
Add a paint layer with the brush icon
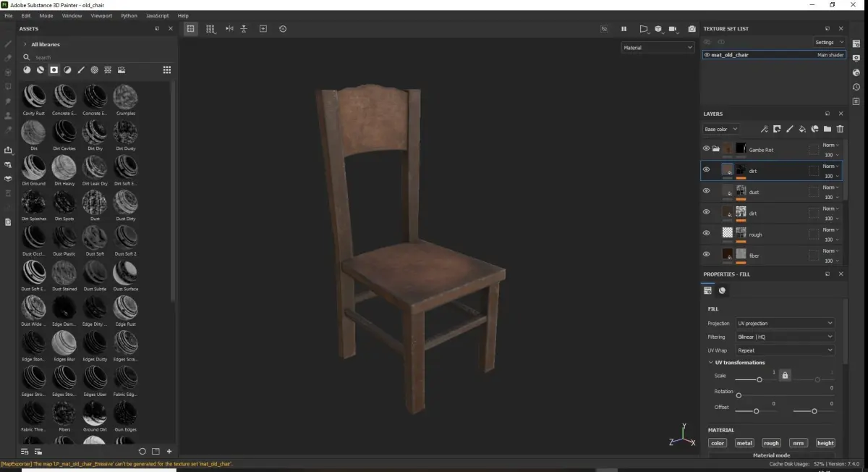[x=789, y=129]
